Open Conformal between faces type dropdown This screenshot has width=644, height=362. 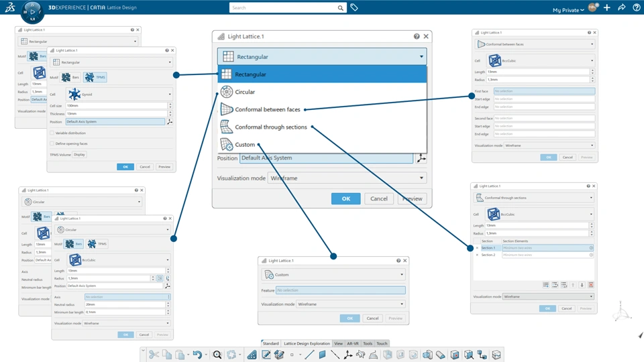[535, 44]
